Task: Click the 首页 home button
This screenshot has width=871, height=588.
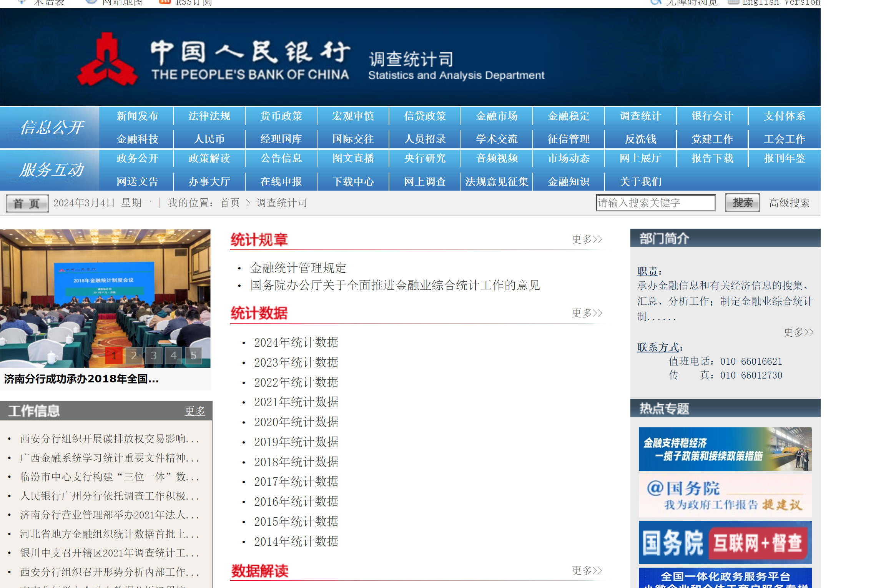Action: click(x=27, y=203)
